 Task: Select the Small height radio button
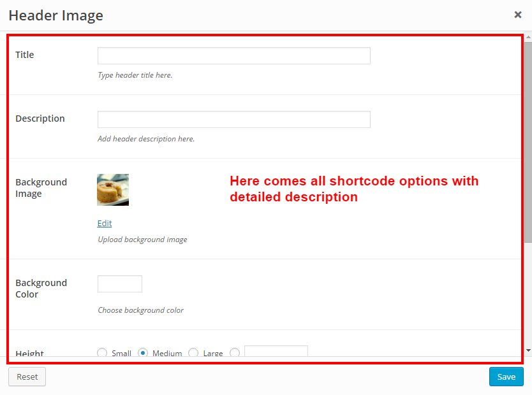click(102, 353)
